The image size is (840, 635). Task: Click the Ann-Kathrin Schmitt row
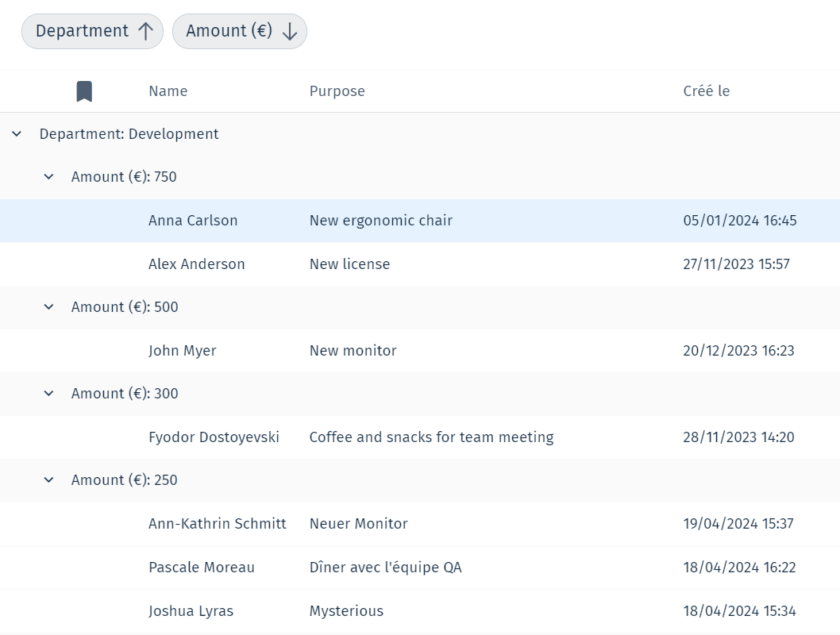coord(217,524)
